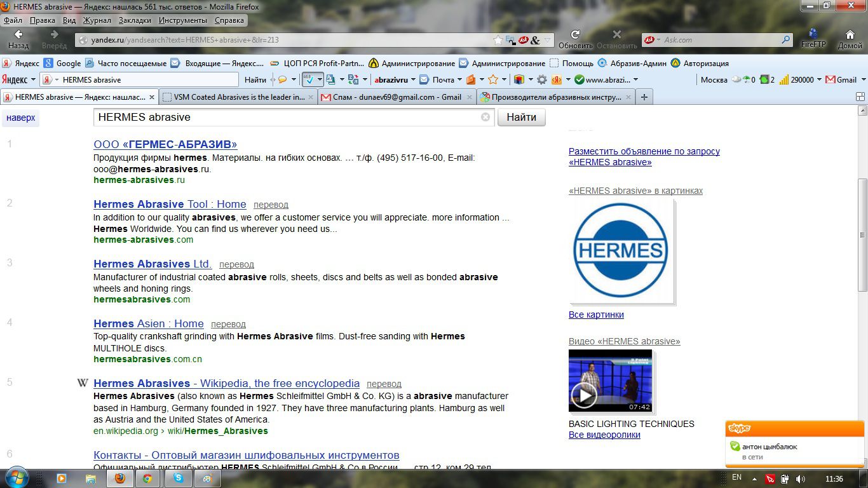The image size is (868, 488).
Task: Open the Закладки menu
Action: [x=135, y=20]
